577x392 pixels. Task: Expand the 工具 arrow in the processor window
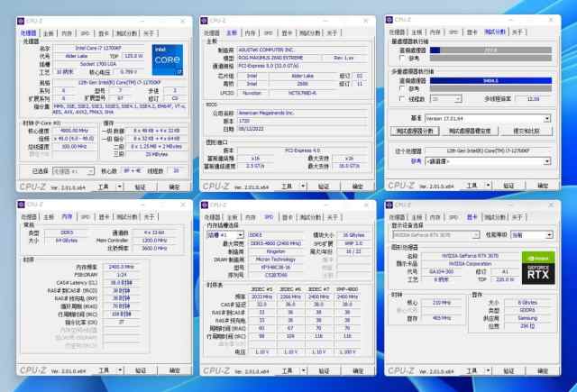(120, 187)
